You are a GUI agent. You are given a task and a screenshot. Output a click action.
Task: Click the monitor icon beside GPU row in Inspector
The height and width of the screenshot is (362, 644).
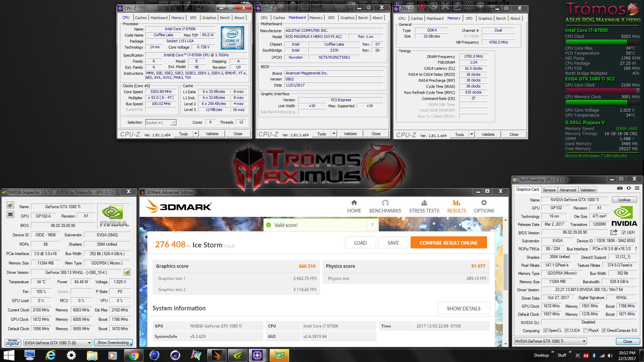tap(10, 215)
